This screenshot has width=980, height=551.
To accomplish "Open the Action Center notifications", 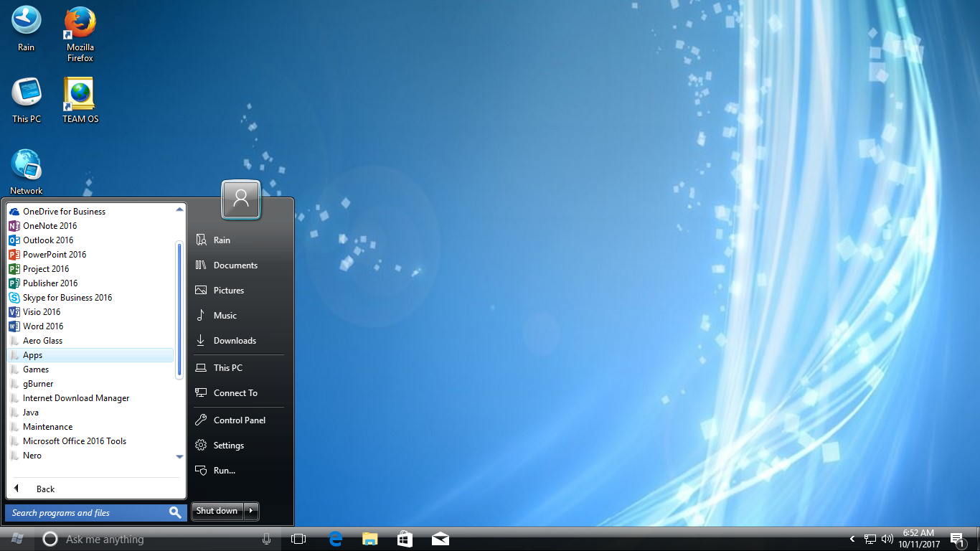I will [x=957, y=539].
